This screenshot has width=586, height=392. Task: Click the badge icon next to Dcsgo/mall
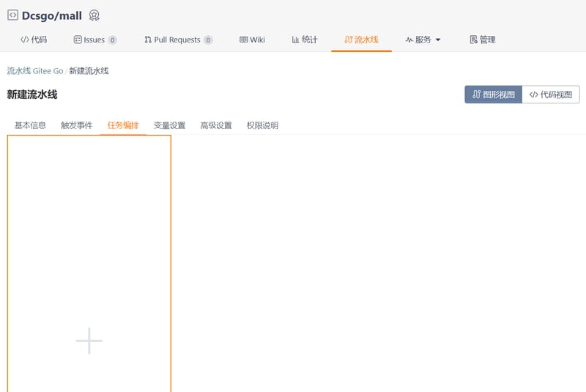point(94,15)
